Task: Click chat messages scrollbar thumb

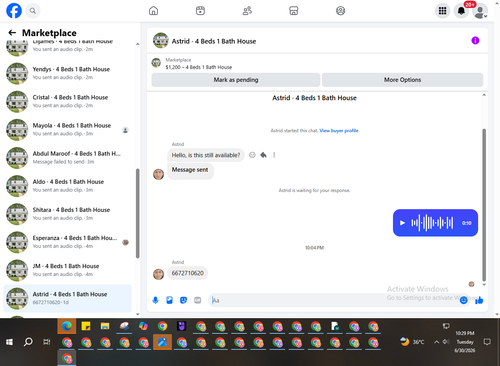Action: [x=484, y=205]
